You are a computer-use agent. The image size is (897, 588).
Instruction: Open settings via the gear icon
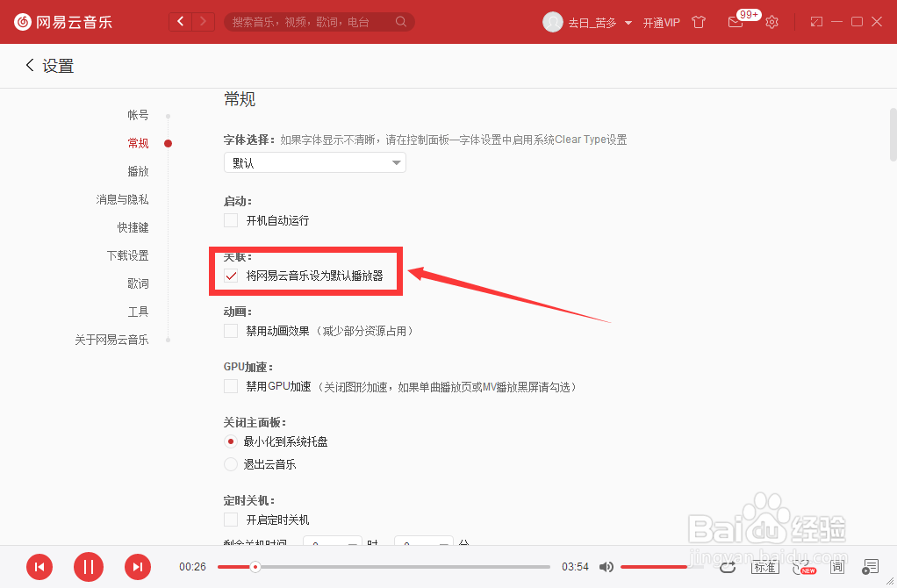pyautogui.click(x=771, y=22)
